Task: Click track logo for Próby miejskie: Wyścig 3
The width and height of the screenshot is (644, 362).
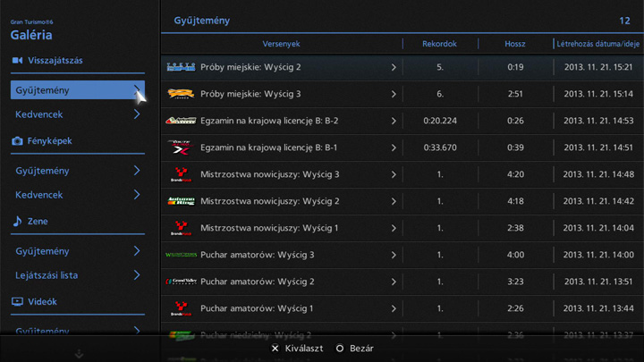Action: click(x=181, y=94)
